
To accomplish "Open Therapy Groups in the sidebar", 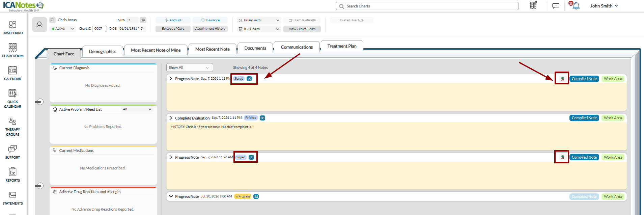I will point(12,127).
